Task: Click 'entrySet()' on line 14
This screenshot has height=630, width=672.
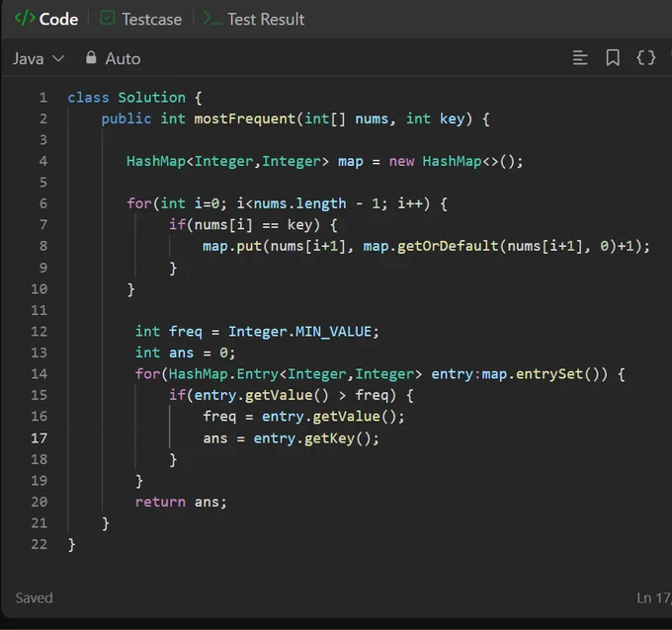Action: pos(562,374)
